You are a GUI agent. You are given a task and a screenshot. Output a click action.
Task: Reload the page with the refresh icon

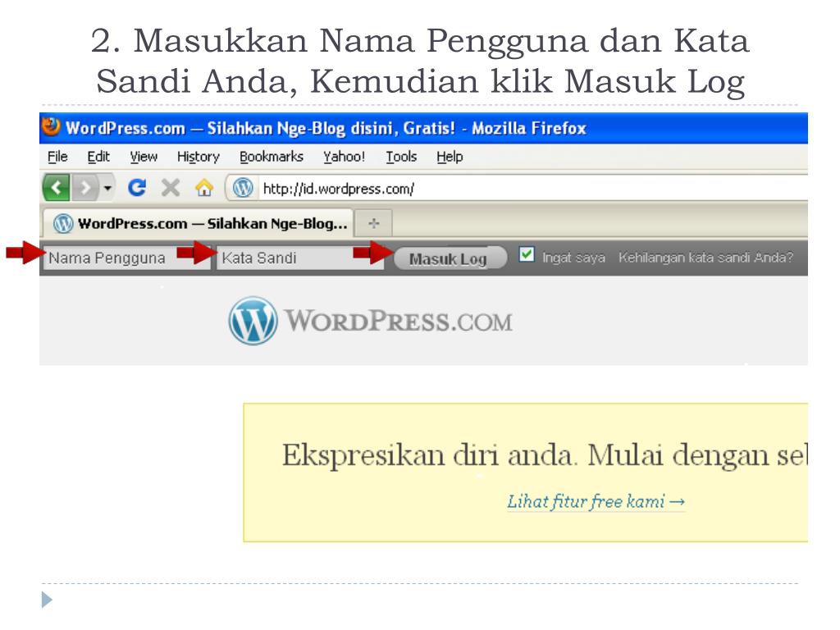[x=137, y=188]
